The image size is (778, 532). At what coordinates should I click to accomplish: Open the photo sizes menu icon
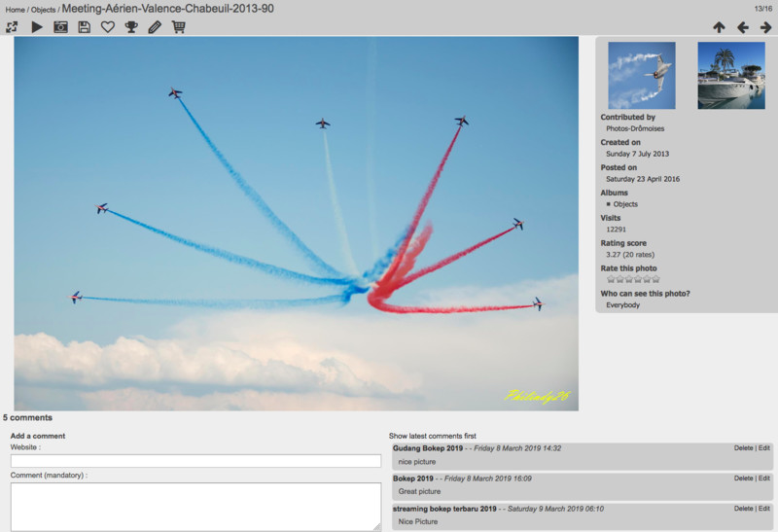12,27
